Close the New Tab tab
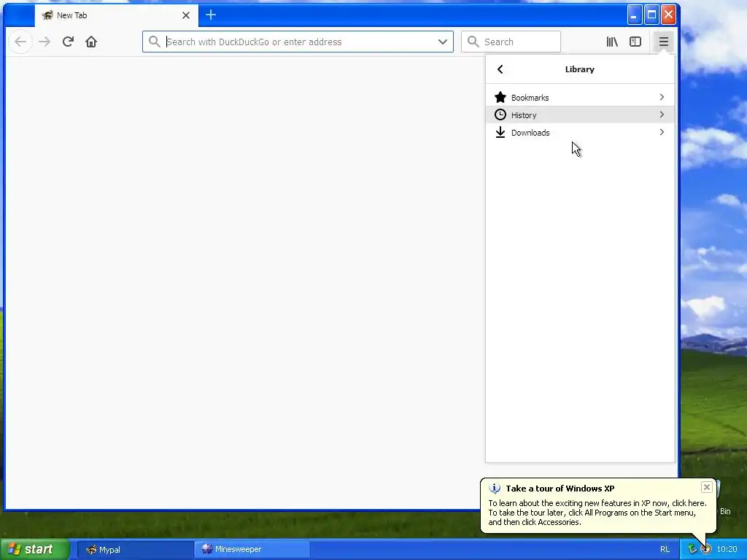The width and height of the screenshot is (747, 560). [186, 15]
